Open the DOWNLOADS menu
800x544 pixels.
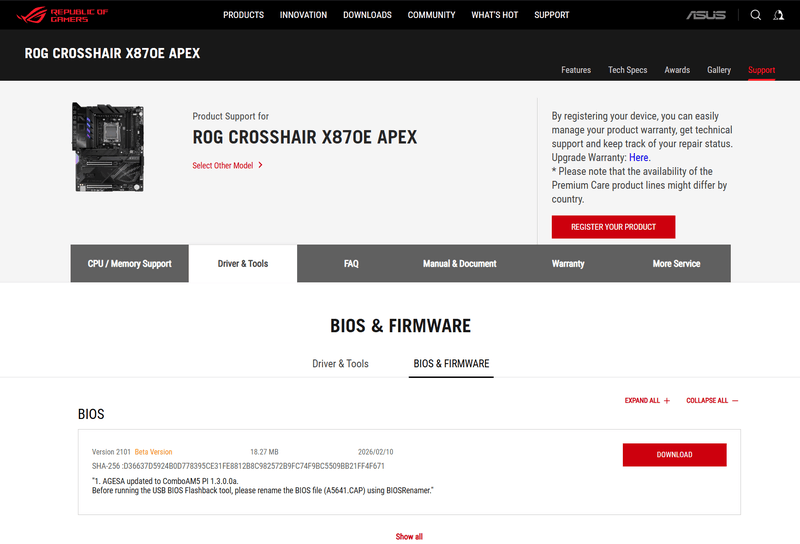(367, 15)
